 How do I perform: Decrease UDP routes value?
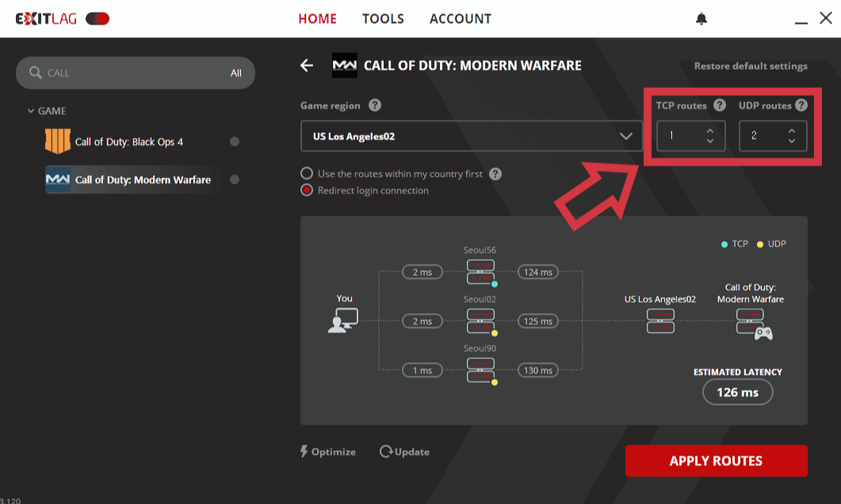point(792,141)
